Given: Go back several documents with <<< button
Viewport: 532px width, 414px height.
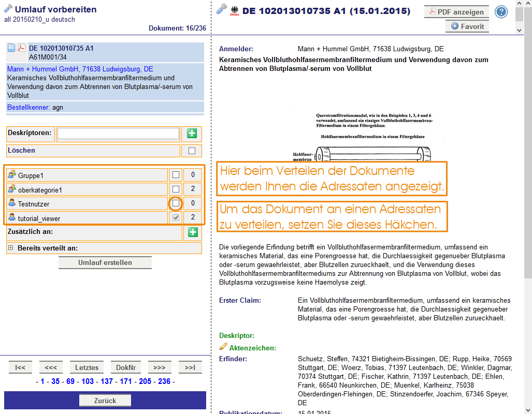Looking at the screenshot, I should coord(51,367).
